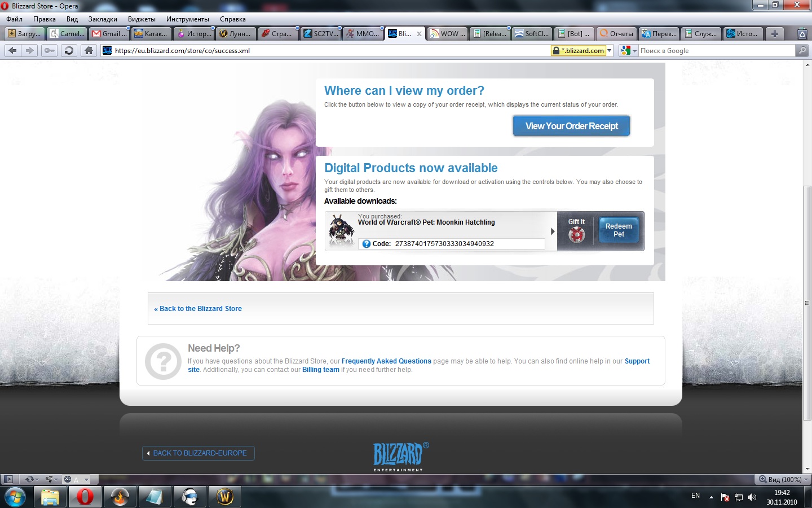The image size is (812, 508).
Task: Click the Moonkin Hatchling pet thumbnail
Action: [x=341, y=230]
